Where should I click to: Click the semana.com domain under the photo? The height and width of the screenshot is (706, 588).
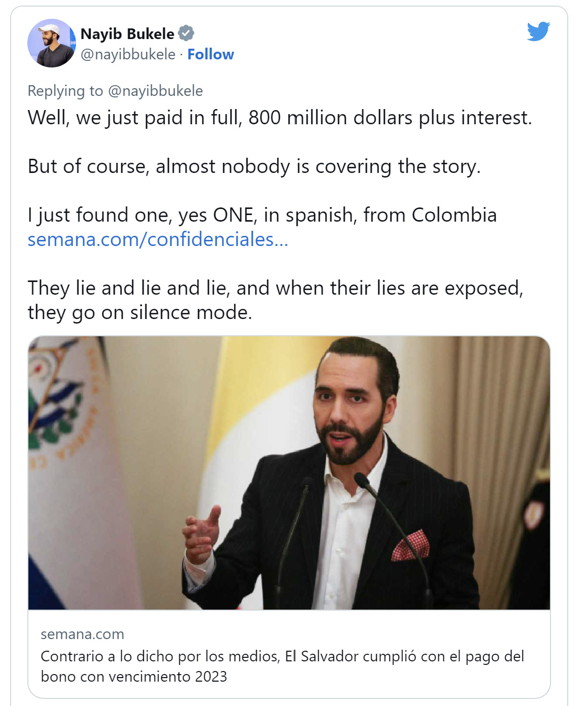82,634
